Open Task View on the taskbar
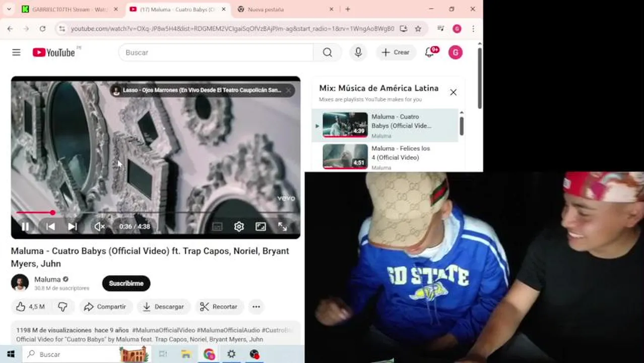 click(x=163, y=354)
